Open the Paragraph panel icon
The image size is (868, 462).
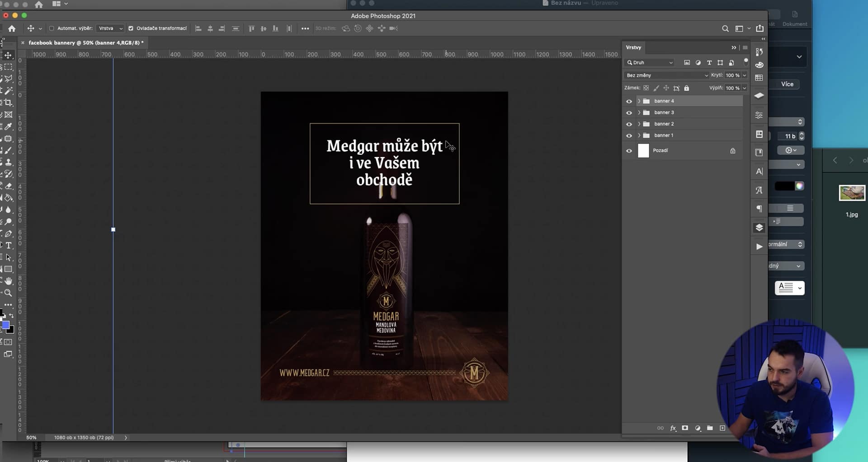point(759,209)
